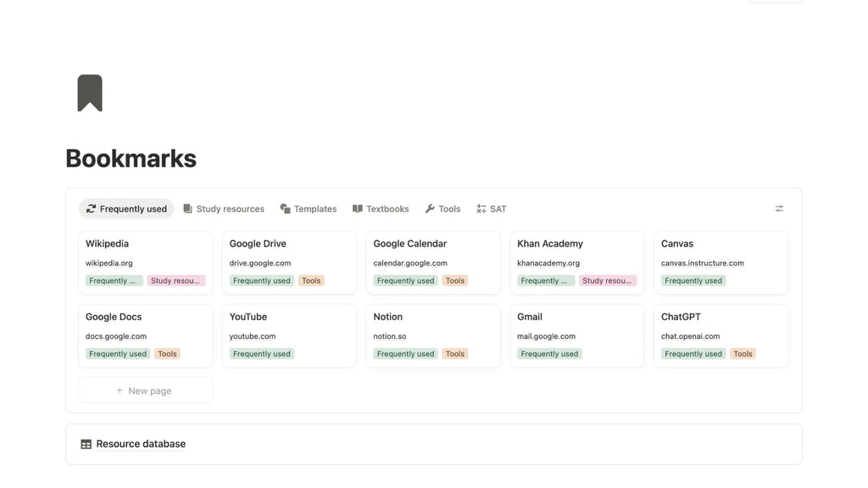Click the khanacademy.org URL text
This screenshot has width=868, height=488.
(548, 263)
